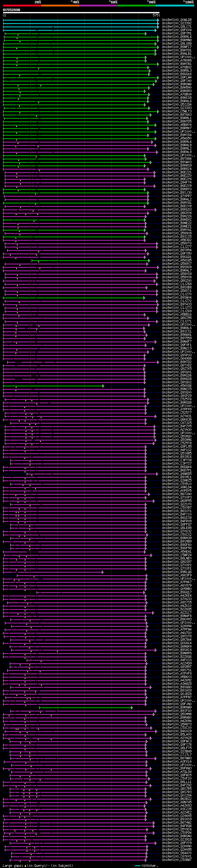Select hit UniRef100_Q9FLW4
197x868 pixels.
pyautogui.click(x=177, y=78)
